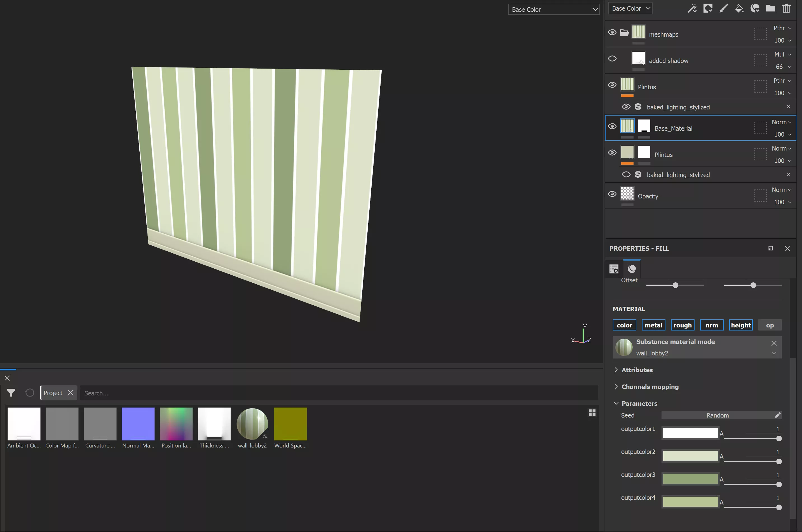Add a fill layer with bucket icon
The image size is (802, 532).
coord(739,8)
